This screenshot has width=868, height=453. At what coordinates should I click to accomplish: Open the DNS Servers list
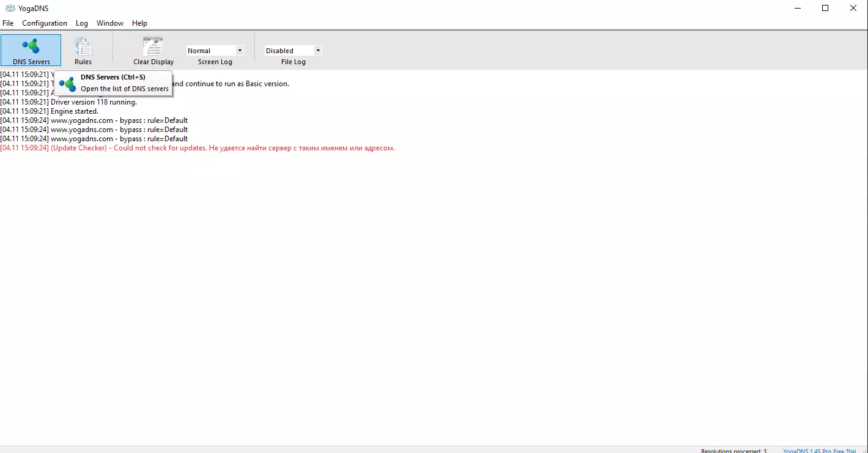(31, 50)
